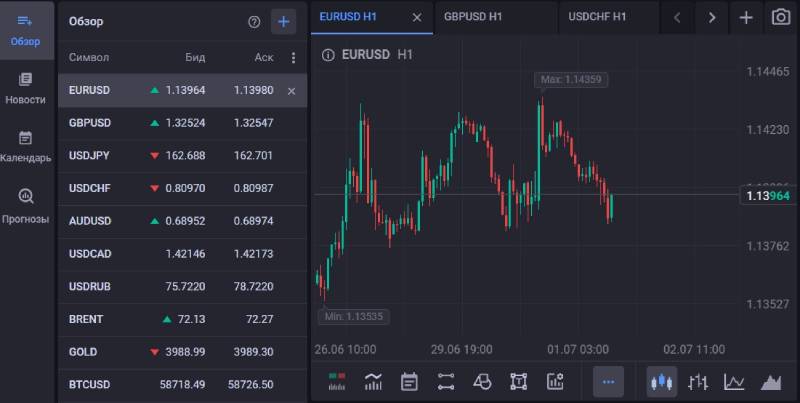Viewport: 800px width, 403px height.
Task: Switch to bar chart type
Action: [697, 382]
